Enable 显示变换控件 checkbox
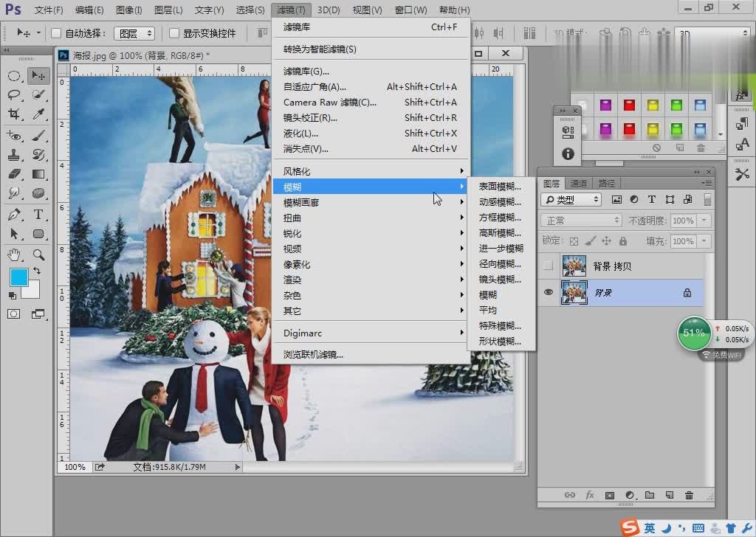 [x=174, y=33]
